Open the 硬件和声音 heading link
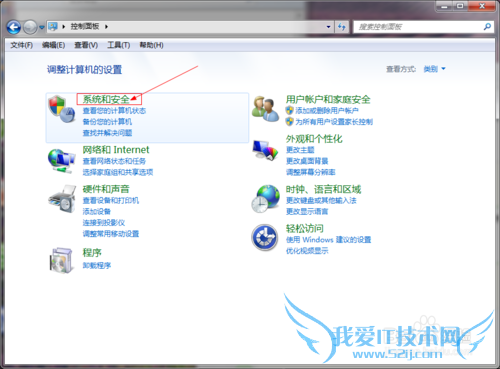This screenshot has height=369, width=500. click(106, 189)
